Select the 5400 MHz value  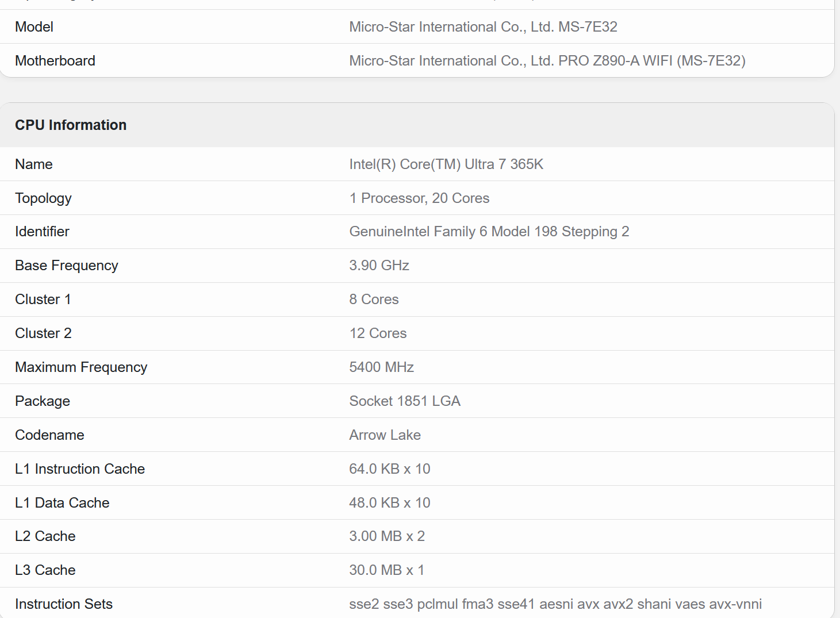pos(381,367)
